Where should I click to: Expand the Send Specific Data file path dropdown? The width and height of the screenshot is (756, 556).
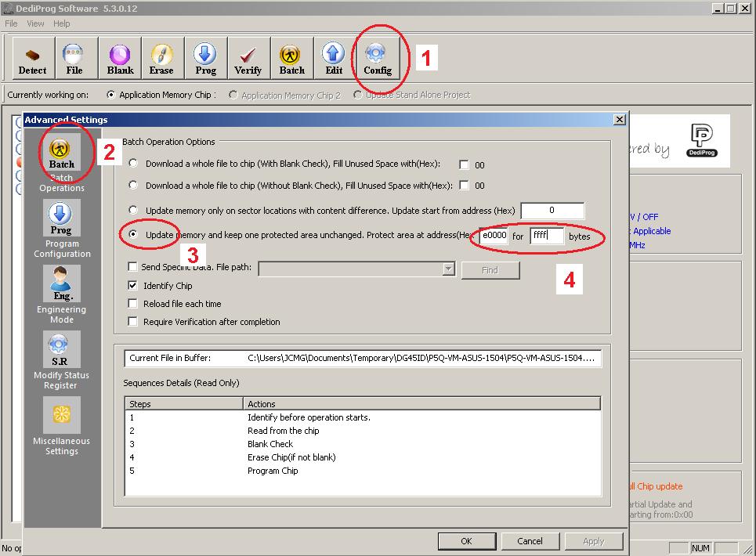448,269
